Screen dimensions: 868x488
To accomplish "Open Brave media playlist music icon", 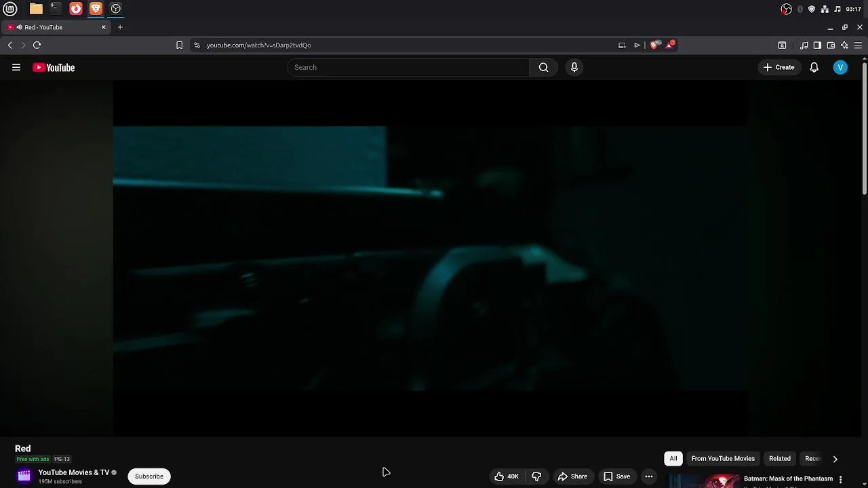I will [804, 45].
